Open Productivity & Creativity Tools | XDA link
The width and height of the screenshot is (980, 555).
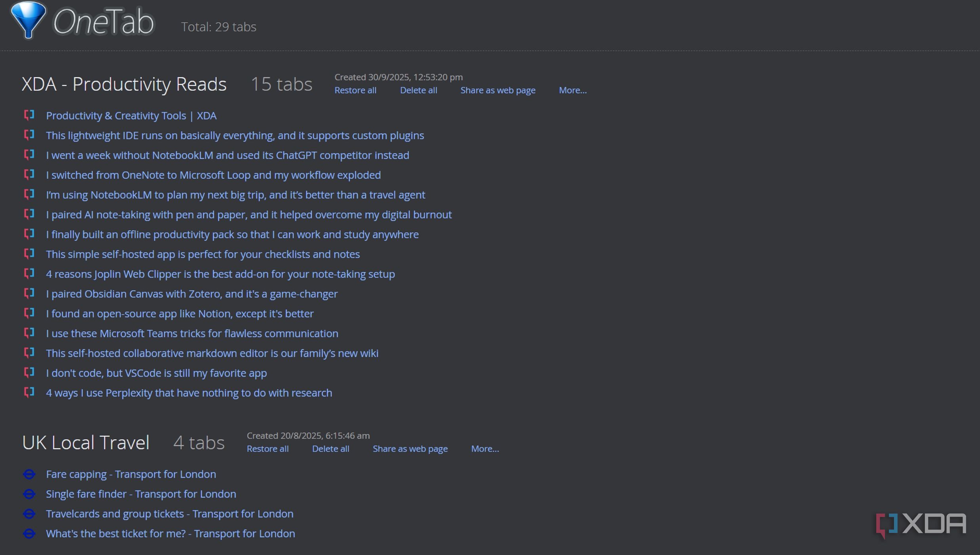(x=131, y=115)
